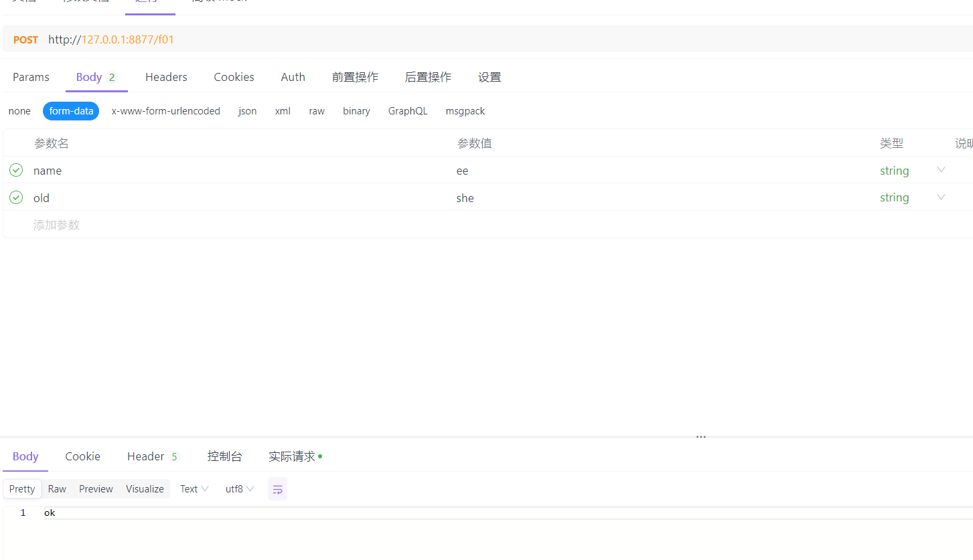Click 添加参数 to add a parameter

coord(56,224)
